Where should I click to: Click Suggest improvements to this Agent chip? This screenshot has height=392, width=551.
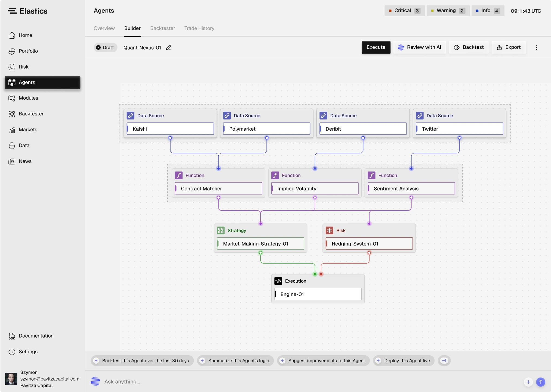click(323, 361)
